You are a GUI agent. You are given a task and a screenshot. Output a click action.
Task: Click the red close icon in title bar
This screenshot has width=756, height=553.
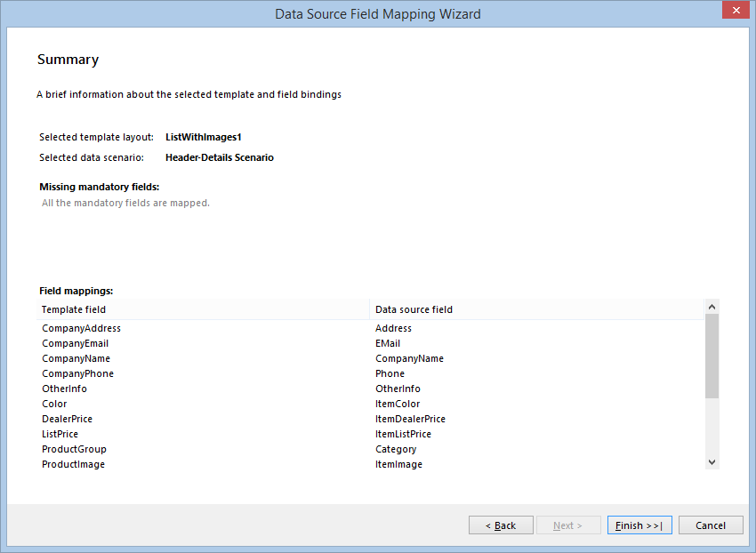point(736,10)
